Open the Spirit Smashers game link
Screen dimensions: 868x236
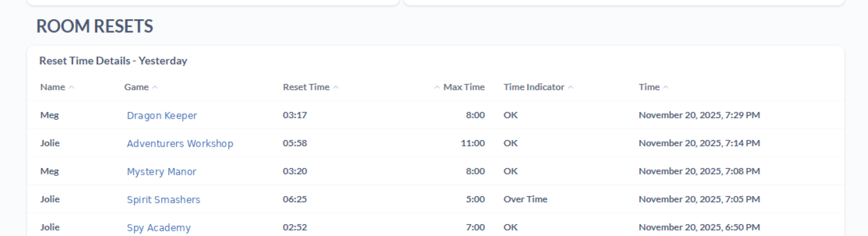pyautogui.click(x=163, y=200)
